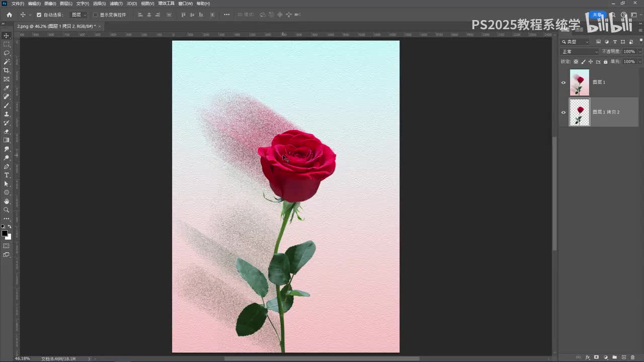Open the 滤镜(T) menu
The width and height of the screenshot is (644, 362).
point(116,4)
